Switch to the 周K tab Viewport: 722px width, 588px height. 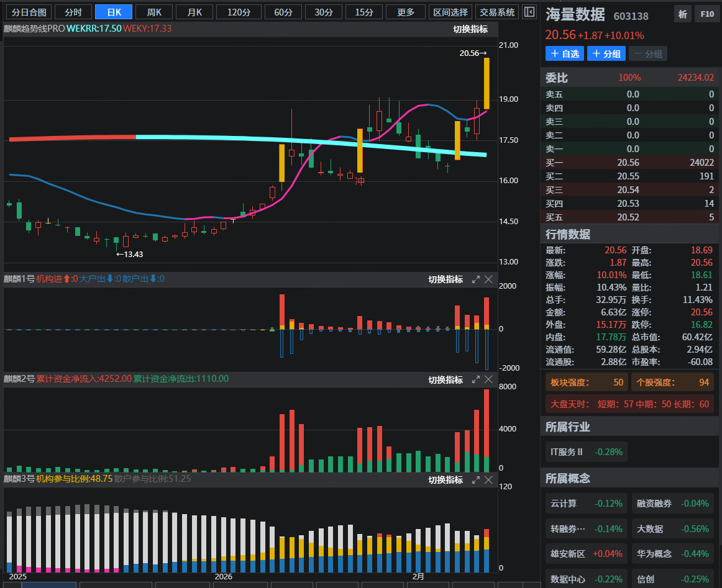(x=154, y=12)
